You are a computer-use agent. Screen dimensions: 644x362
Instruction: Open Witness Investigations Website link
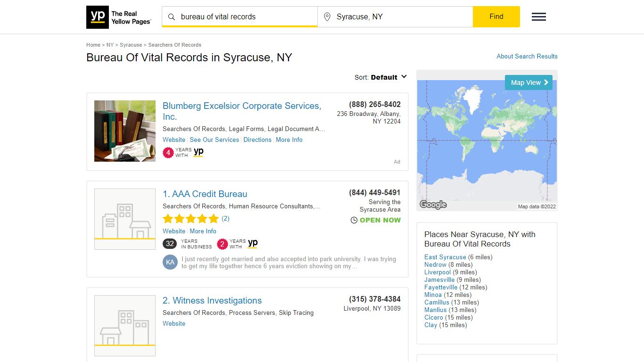tap(174, 323)
